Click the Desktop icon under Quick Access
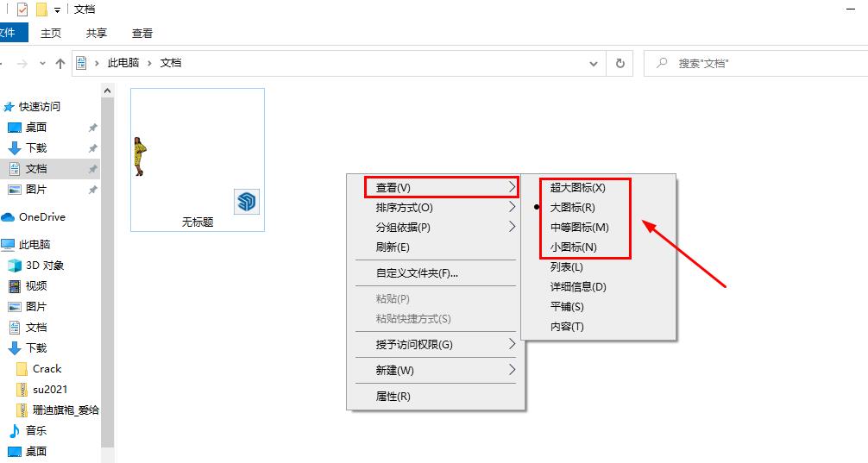Viewport: 868px width, 463px height. point(15,128)
